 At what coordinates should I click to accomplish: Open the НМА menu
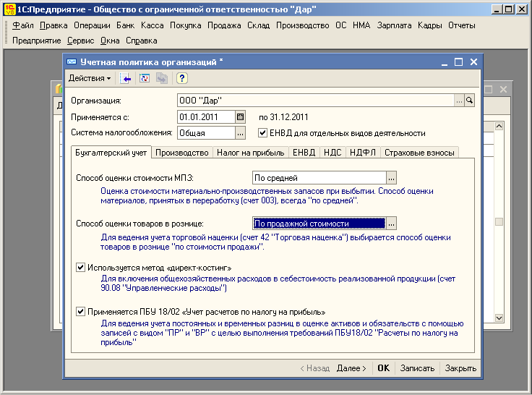tap(361, 25)
